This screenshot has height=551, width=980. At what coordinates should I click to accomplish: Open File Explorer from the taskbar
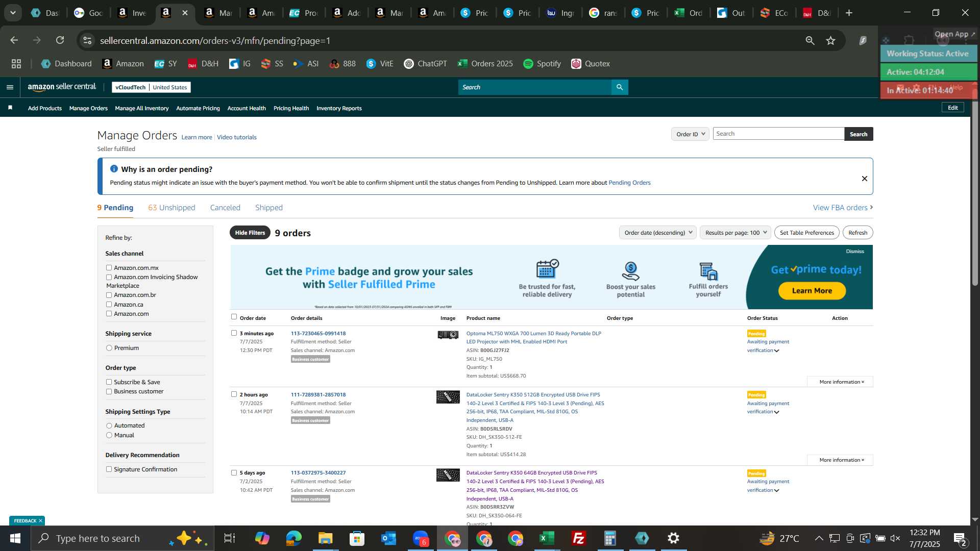click(x=326, y=538)
